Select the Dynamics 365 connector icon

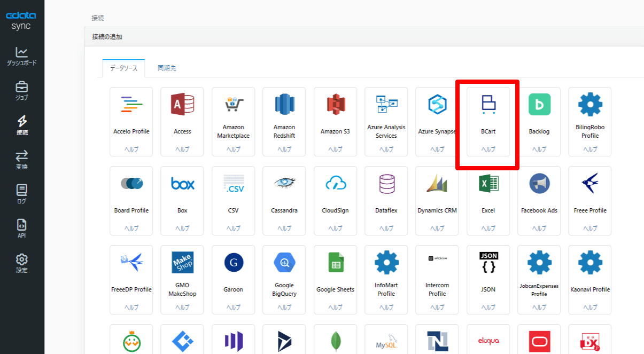(284, 342)
